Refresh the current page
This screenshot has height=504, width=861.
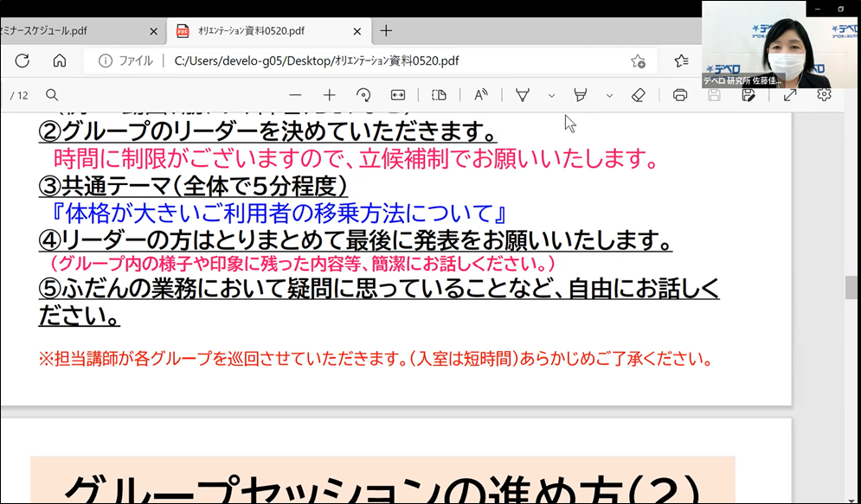pos(22,61)
